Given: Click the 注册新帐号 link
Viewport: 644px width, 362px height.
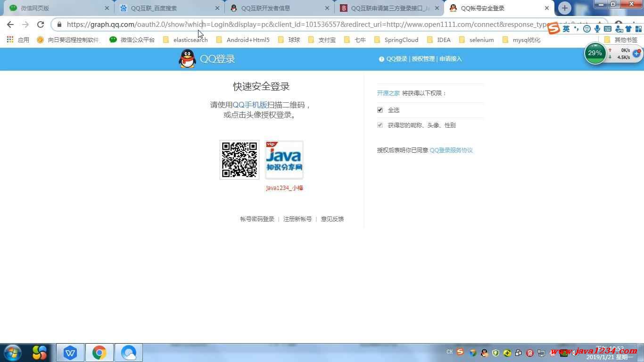Looking at the screenshot, I should pyautogui.click(x=297, y=219).
